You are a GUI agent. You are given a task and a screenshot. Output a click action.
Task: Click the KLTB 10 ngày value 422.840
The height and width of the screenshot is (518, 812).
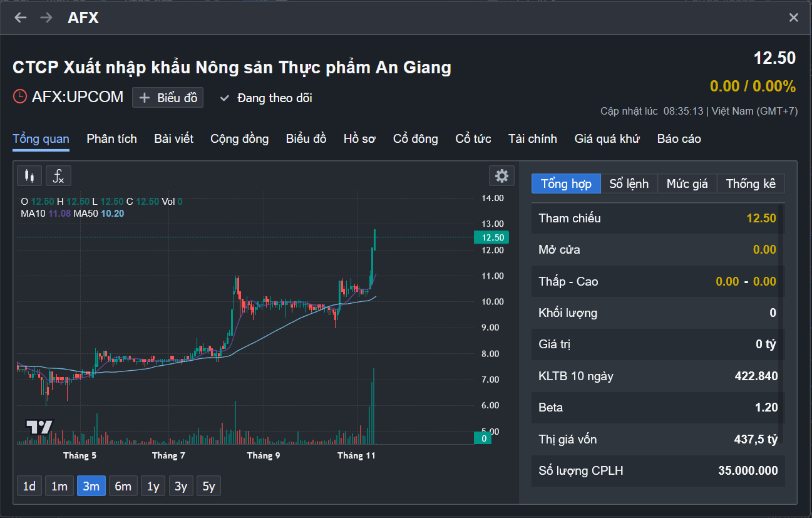click(x=756, y=376)
